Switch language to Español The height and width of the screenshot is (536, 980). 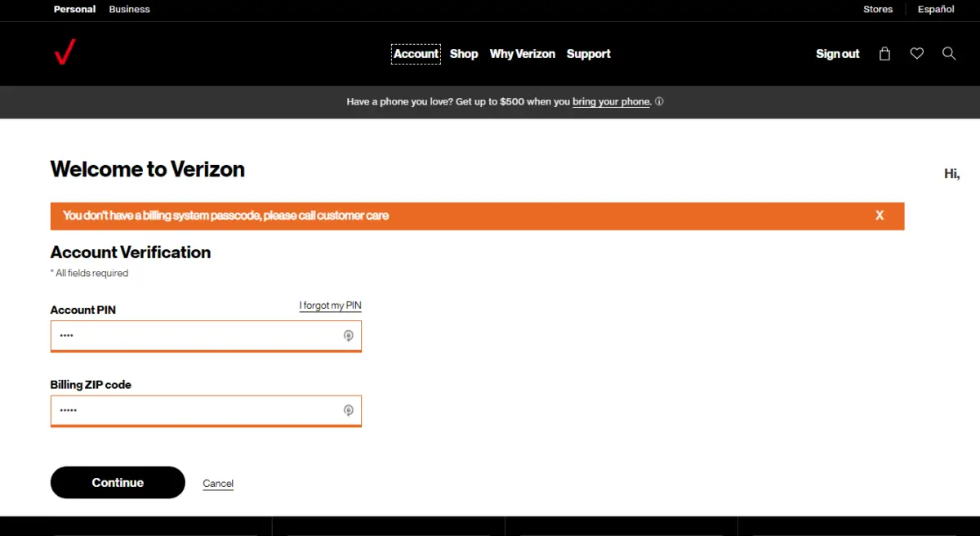936,10
